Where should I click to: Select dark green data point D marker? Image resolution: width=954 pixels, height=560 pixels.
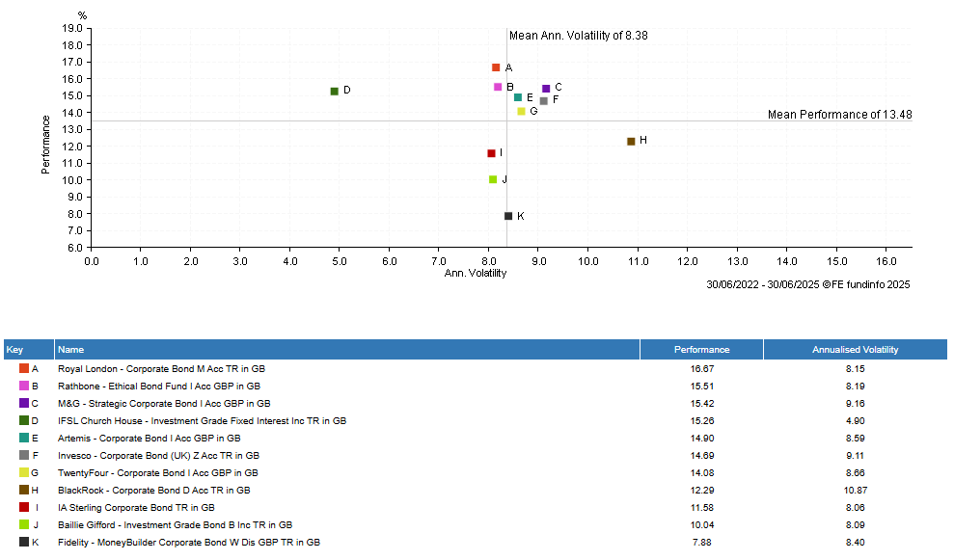(334, 92)
